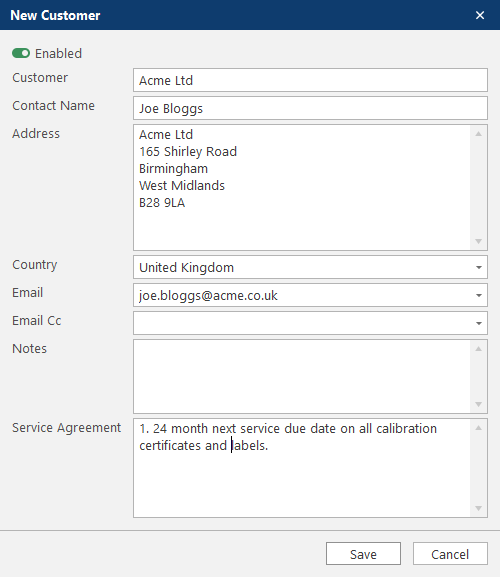This screenshot has height=577, width=500.
Task: Click Service Agreement scrollbar down arrow
Action: (x=478, y=509)
